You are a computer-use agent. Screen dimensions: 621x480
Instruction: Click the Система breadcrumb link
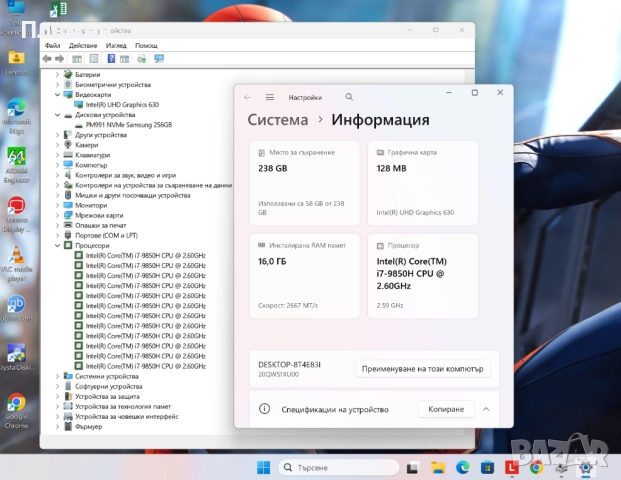click(278, 120)
